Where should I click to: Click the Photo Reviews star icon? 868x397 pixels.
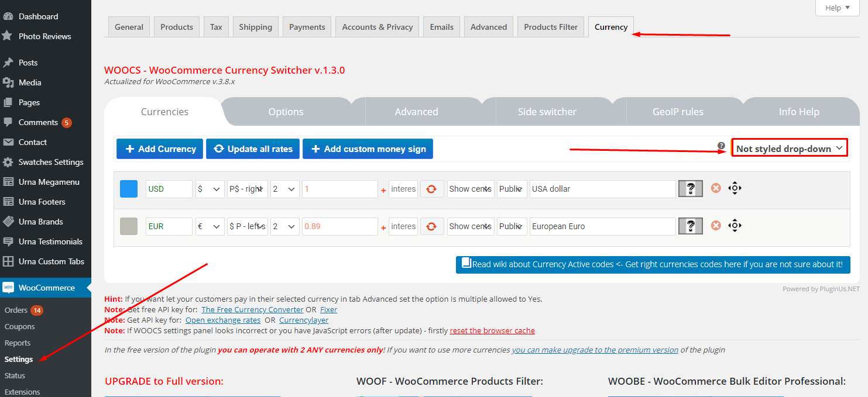(x=8, y=36)
